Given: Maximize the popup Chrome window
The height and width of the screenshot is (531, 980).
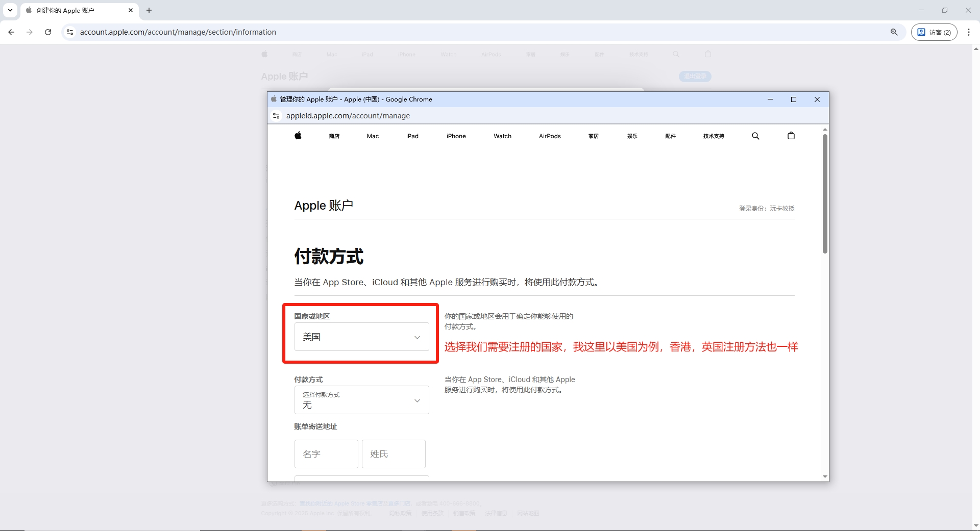Looking at the screenshot, I should click(x=794, y=99).
